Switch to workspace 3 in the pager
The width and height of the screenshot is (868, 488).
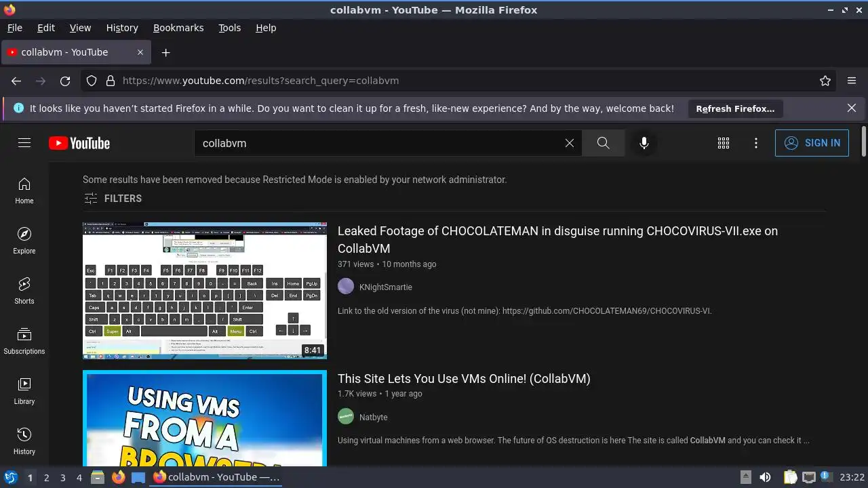[62, 478]
